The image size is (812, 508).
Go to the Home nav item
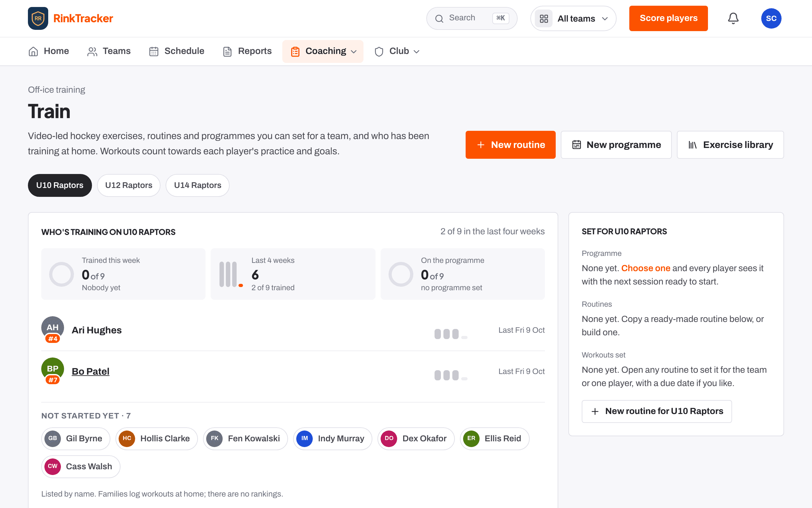tap(49, 51)
